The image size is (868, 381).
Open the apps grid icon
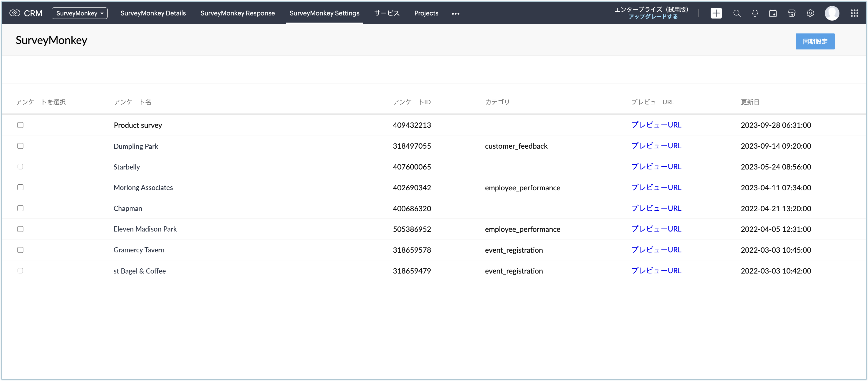coord(854,13)
